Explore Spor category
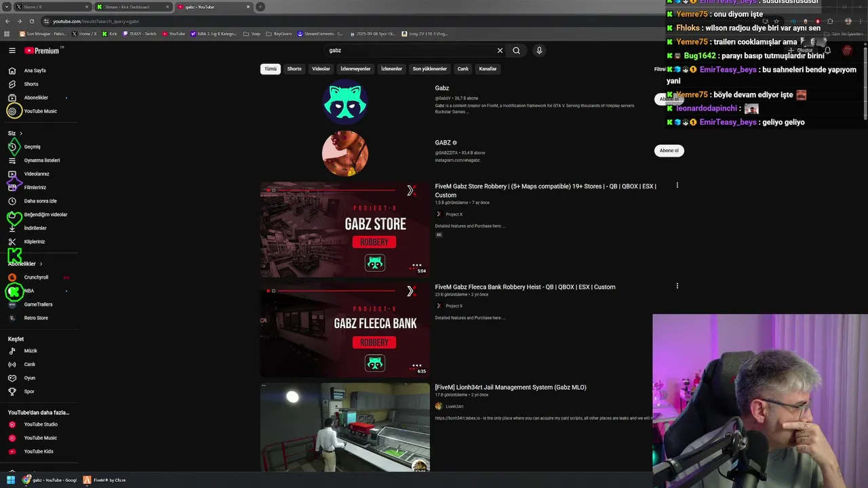 coord(29,392)
